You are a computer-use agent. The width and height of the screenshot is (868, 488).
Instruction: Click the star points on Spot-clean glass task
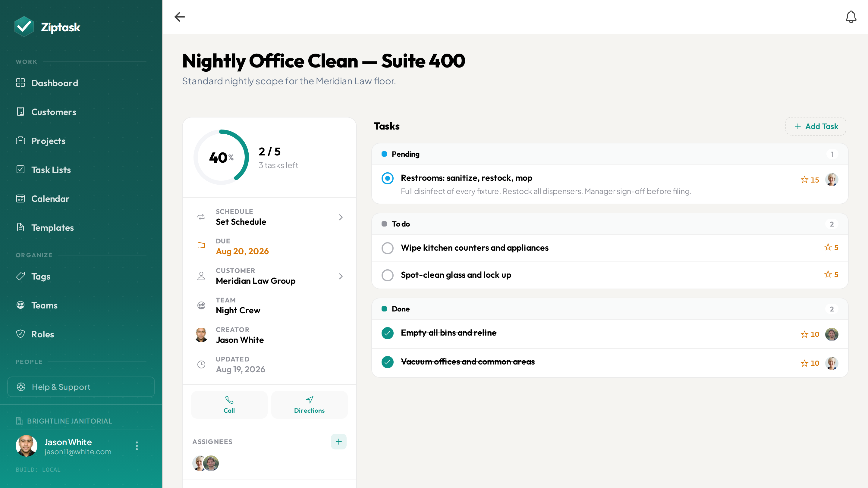click(x=831, y=274)
